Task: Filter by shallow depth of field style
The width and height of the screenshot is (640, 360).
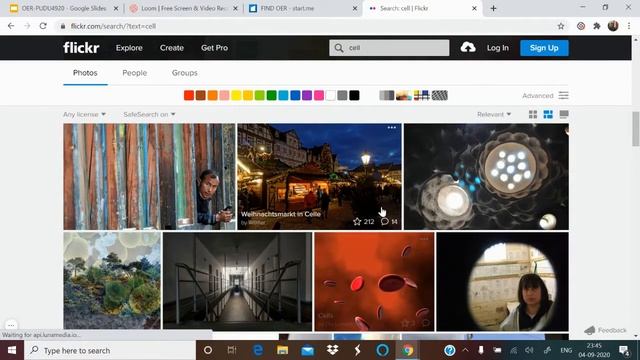Action: tap(404, 96)
